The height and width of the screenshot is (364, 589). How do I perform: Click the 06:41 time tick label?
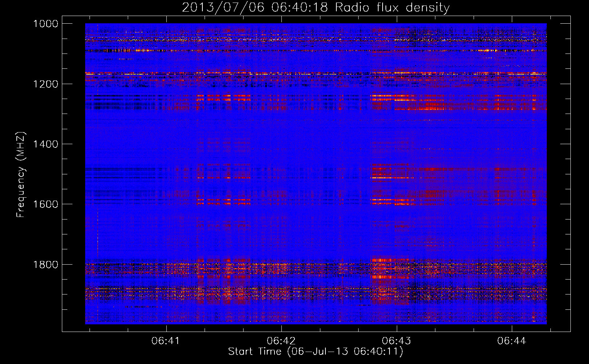166,341
